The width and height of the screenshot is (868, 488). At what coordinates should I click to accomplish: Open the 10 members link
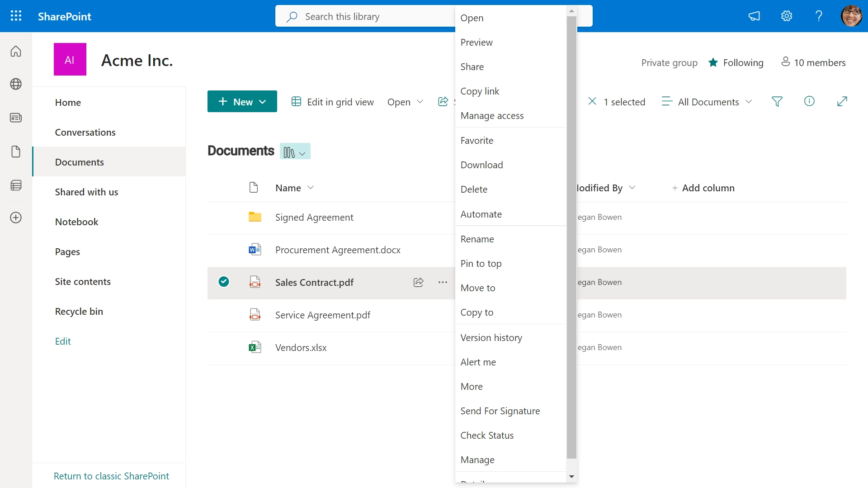click(813, 62)
